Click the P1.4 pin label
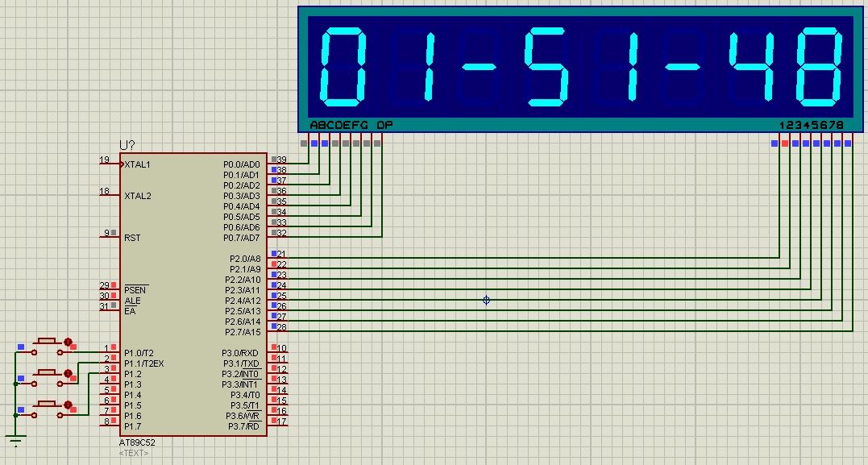868x465 pixels. 133,395
